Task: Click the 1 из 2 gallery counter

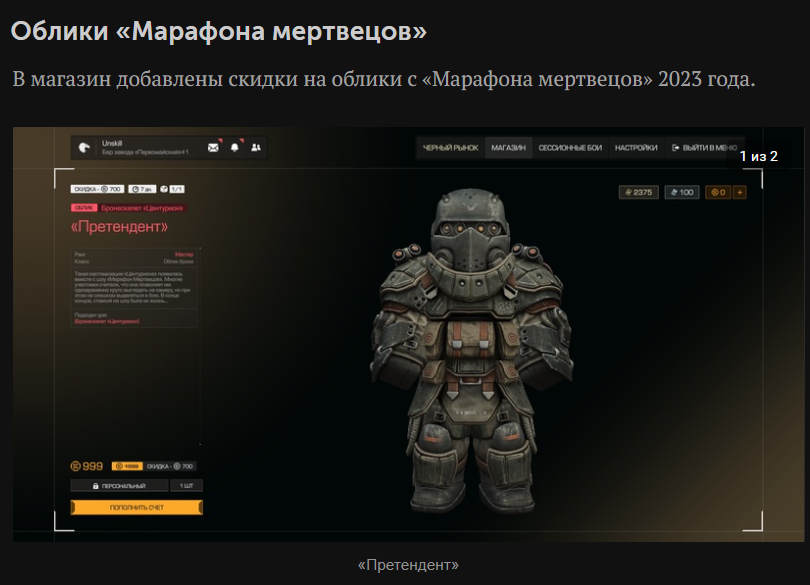Action: (758, 156)
